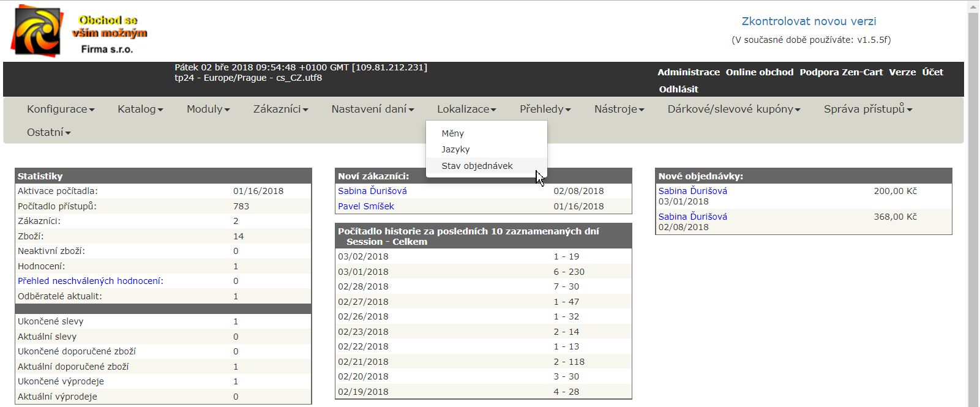980x407 pixels.
Task: Click the store logo image
Action: [x=80, y=31]
